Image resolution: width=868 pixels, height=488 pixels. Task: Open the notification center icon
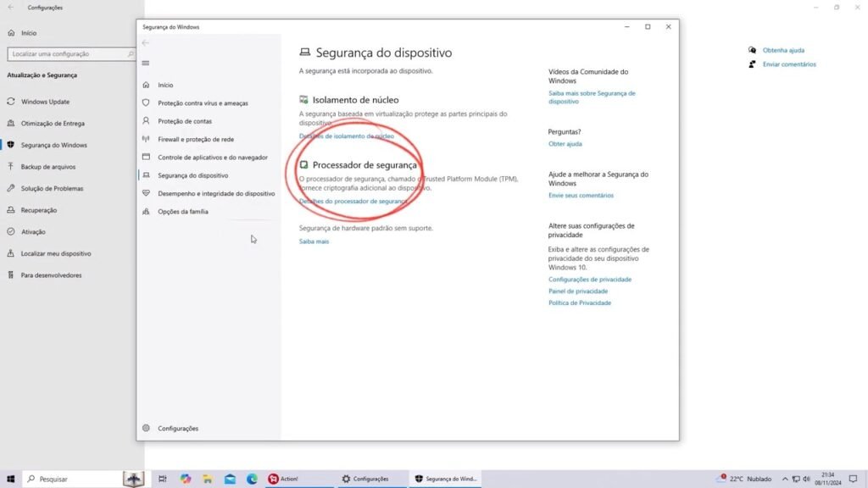853,480
